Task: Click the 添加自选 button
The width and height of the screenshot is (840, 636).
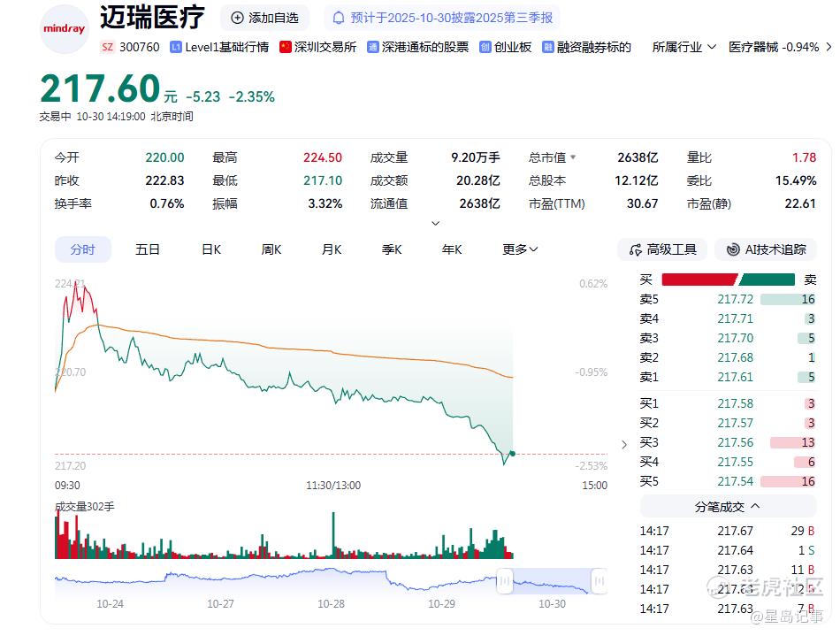Action: [264, 18]
